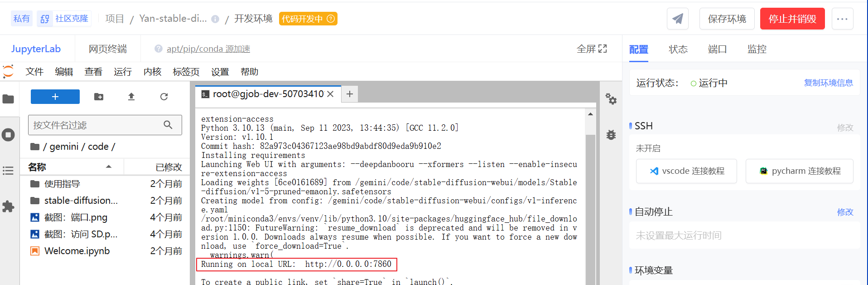The height and width of the screenshot is (285, 868).
Task: Open the property inspector gears icon
Action: (611, 98)
